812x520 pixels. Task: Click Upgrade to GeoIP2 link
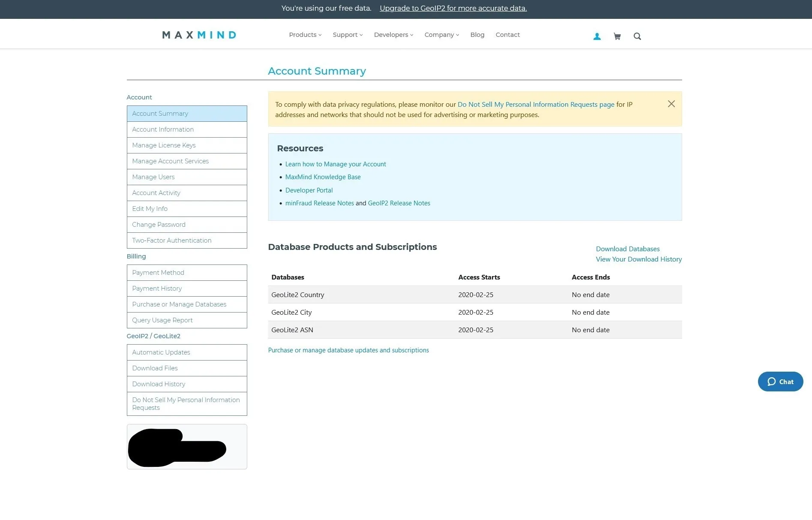click(x=453, y=8)
